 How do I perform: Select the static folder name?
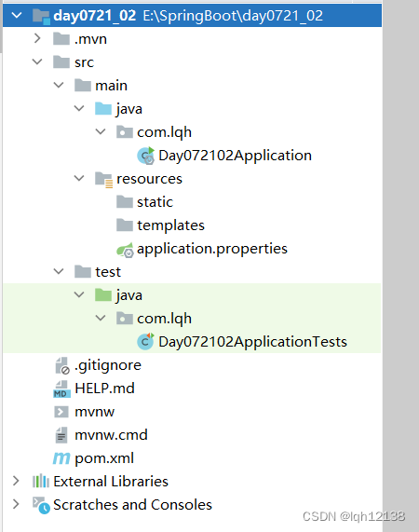tap(155, 202)
